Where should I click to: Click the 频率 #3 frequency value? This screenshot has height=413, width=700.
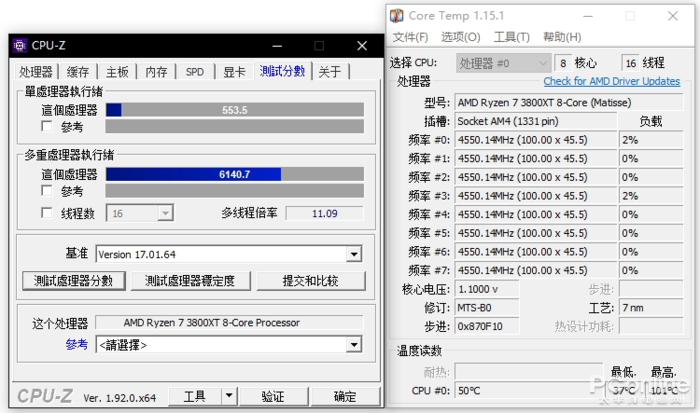click(535, 196)
